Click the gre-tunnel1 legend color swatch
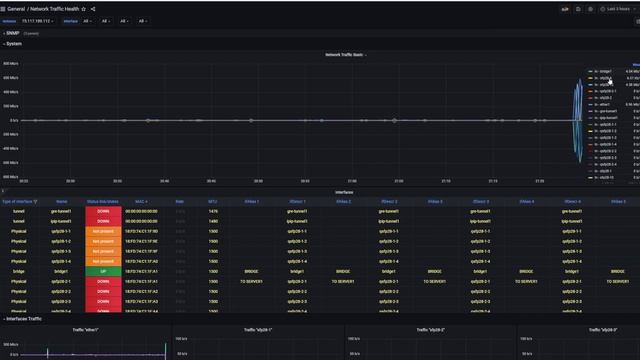This screenshot has height=360, width=640. coord(590,111)
